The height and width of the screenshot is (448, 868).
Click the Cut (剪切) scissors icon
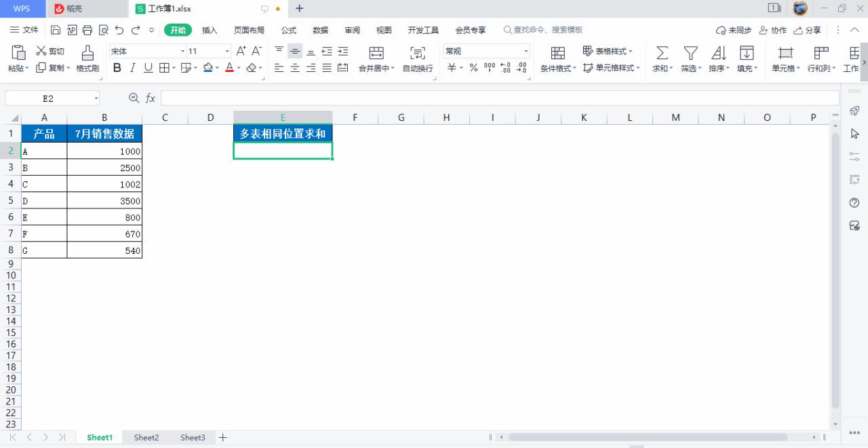pos(43,51)
